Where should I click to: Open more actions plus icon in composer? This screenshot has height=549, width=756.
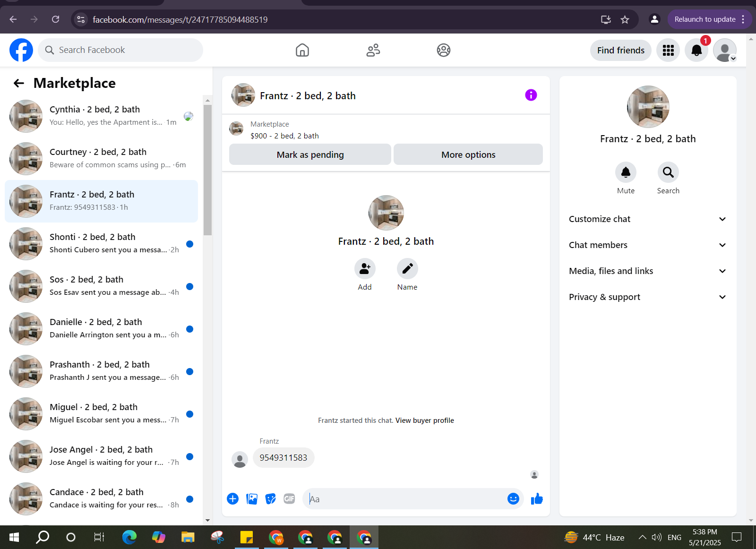tap(232, 499)
